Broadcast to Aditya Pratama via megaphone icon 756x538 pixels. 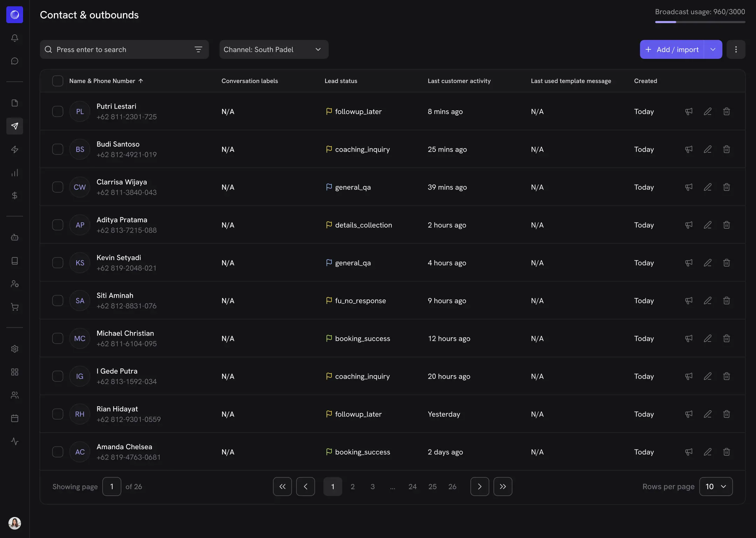pyautogui.click(x=689, y=225)
